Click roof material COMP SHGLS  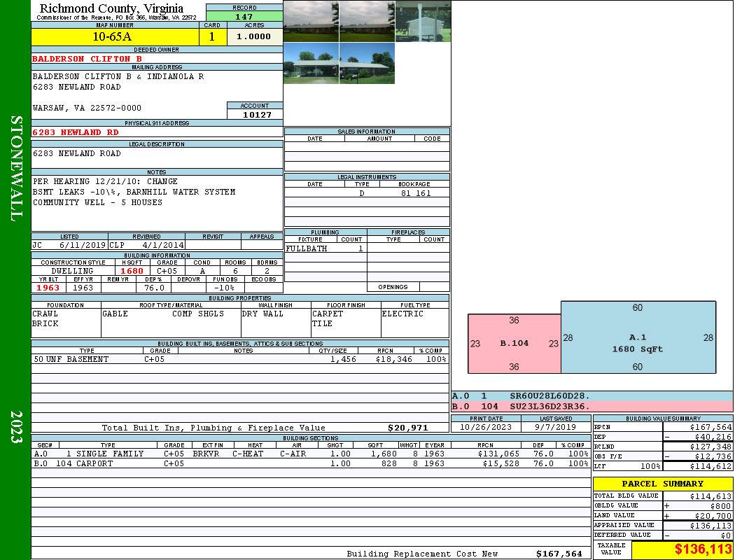198,314
